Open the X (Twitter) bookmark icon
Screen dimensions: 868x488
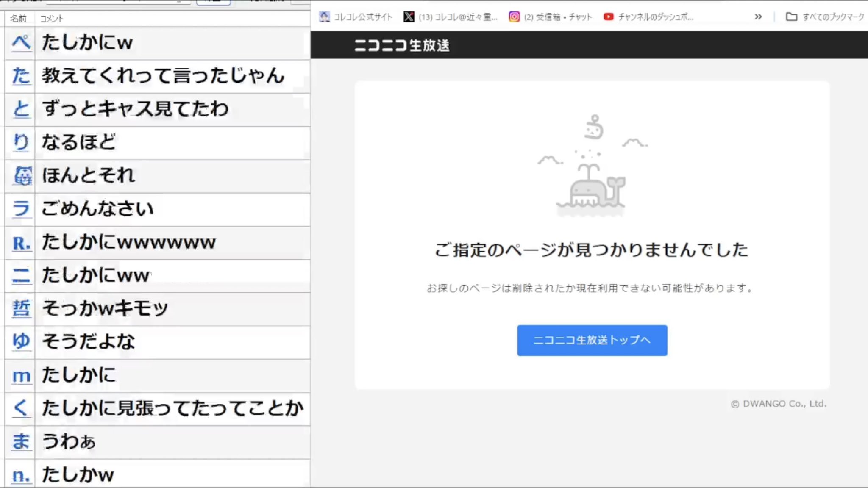click(409, 17)
